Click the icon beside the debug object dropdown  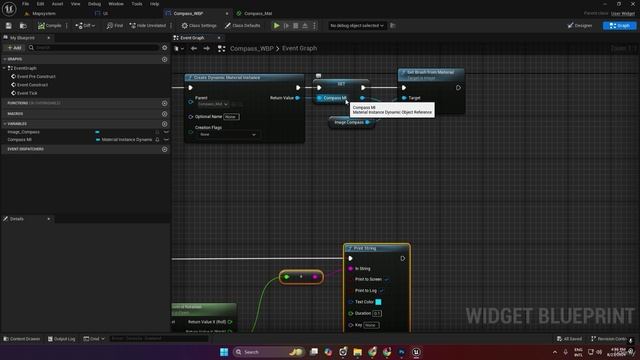click(393, 26)
